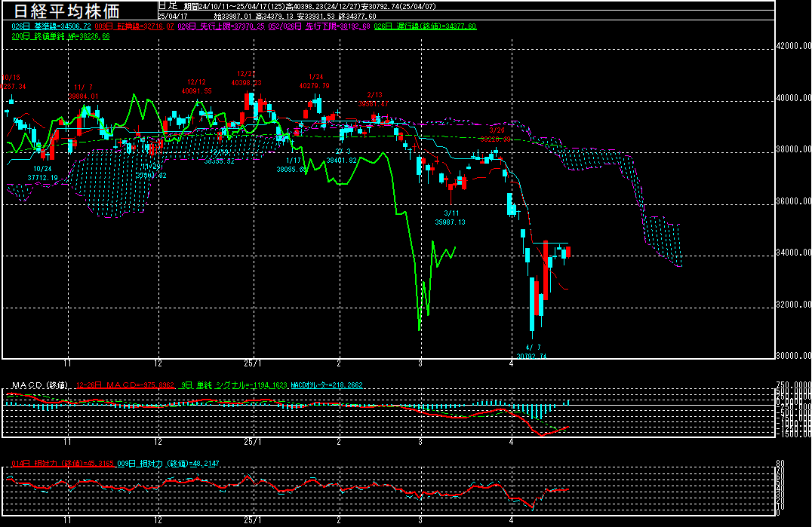Click the period high 高40398.23(24/12/27) text
Screen dimensions: 812x527
point(325,6)
